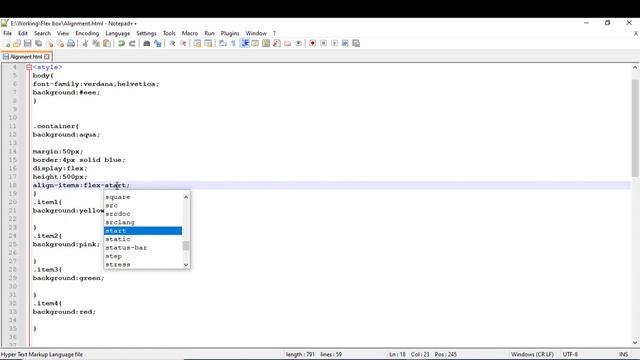Zoom in using the toolbar icon

click(x=172, y=43)
